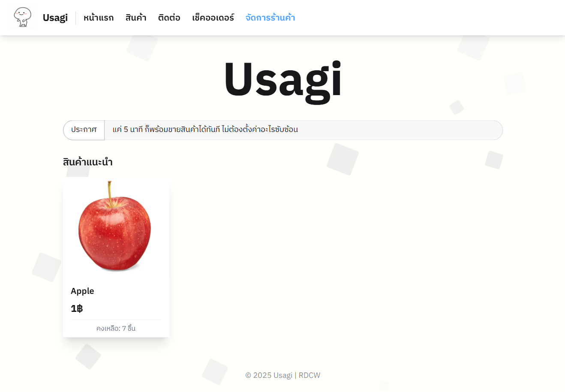Select เช็คออเดอร์ in the navigation bar
565x392 pixels.
pyautogui.click(x=213, y=18)
